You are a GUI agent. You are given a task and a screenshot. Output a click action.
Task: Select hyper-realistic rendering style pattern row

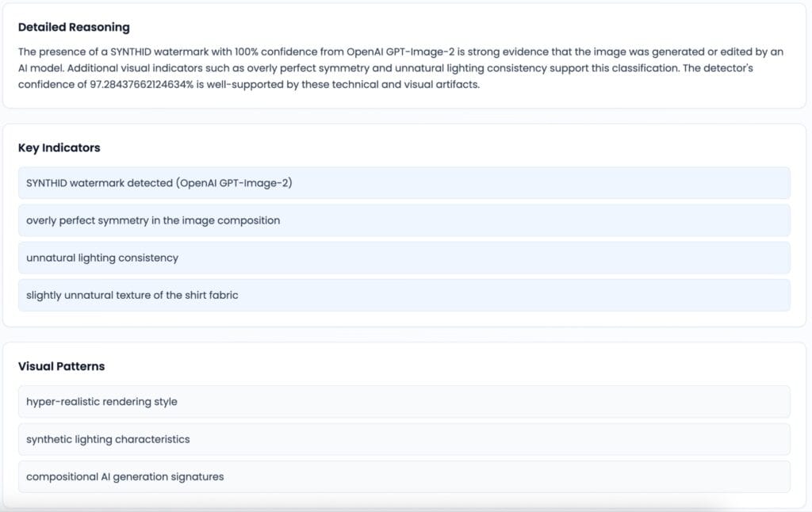coord(404,402)
